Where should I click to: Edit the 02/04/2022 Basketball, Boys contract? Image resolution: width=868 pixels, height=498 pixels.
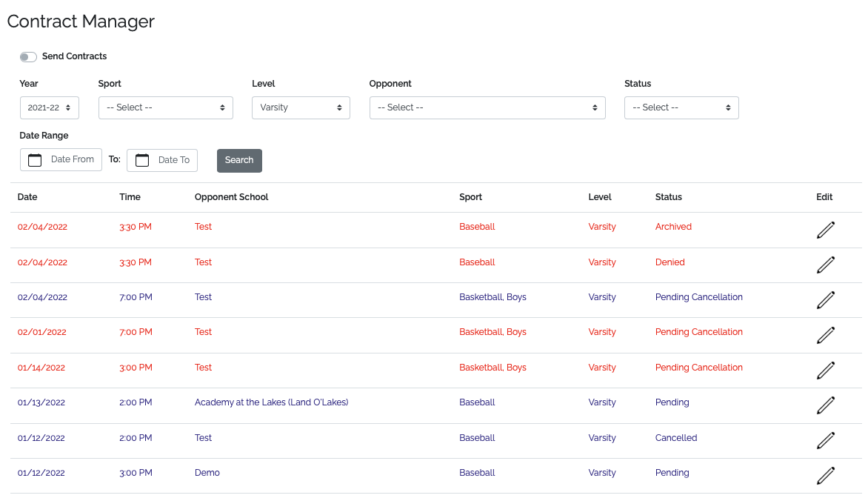[825, 300]
